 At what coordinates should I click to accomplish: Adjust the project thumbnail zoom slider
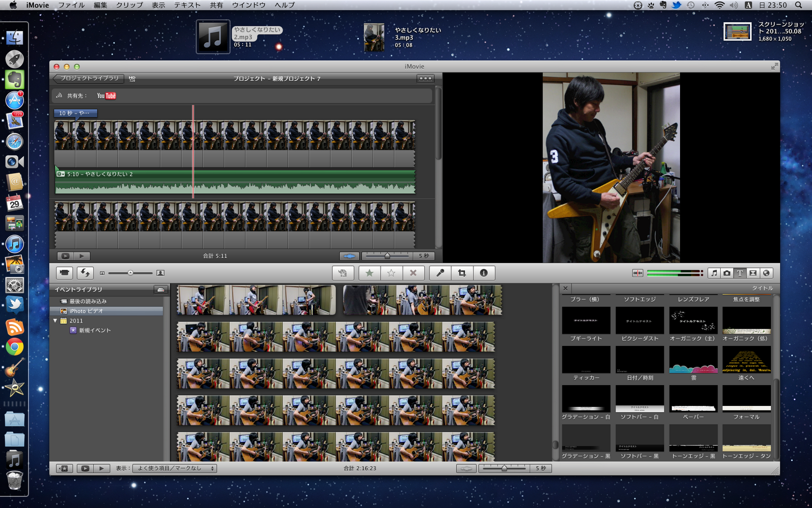click(387, 256)
